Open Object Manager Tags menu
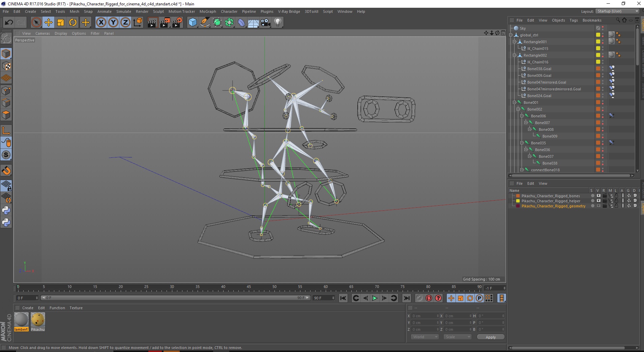 [x=574, y=20]
